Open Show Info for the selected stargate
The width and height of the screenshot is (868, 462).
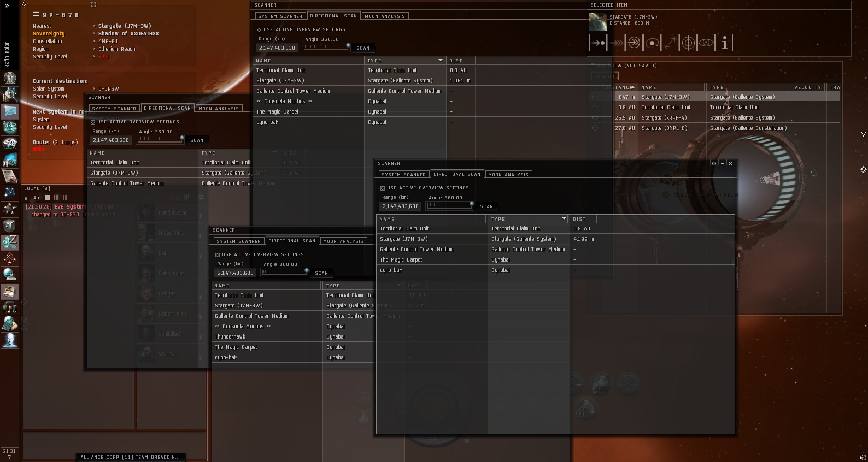coord(724,43)
